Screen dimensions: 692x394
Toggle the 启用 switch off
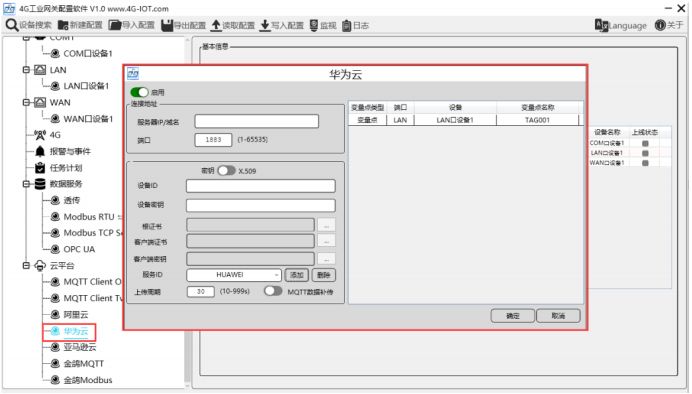(139, 92)
